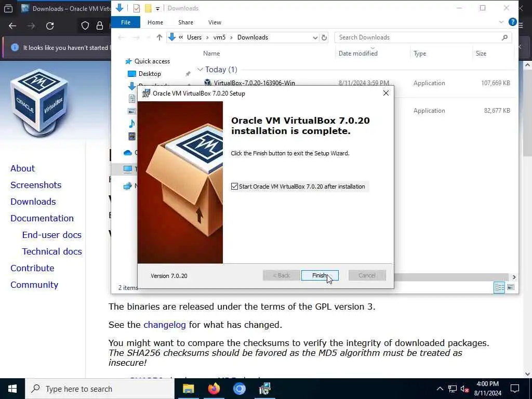Click the Search Downloads field
This screenshot has height=399, width=532.
pos(423,37)
